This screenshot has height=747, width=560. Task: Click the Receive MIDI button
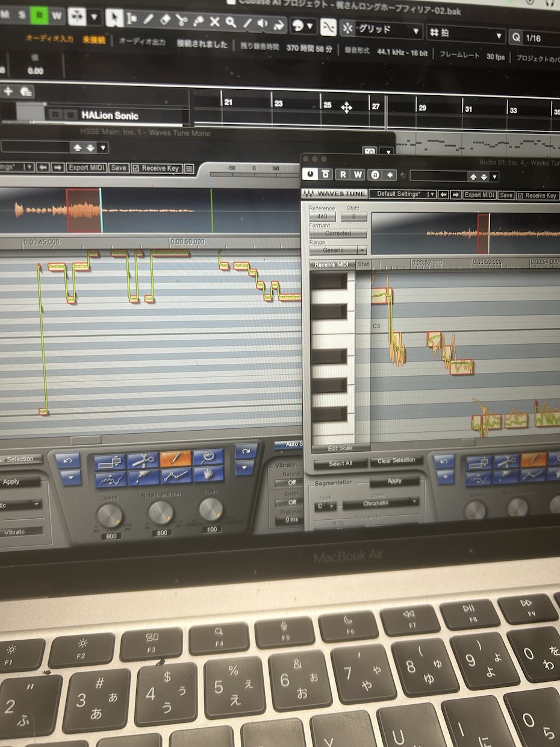point(331,264)
